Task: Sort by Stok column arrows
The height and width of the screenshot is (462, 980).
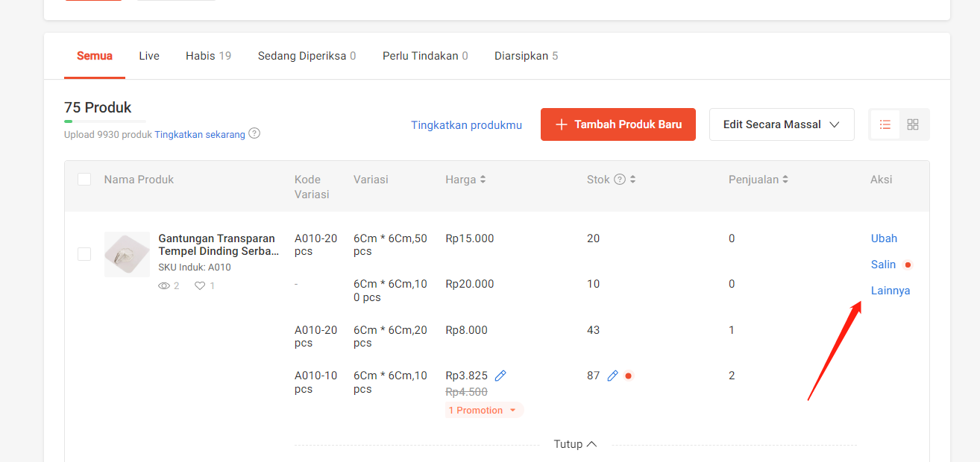Action: (x=633, y=180)
